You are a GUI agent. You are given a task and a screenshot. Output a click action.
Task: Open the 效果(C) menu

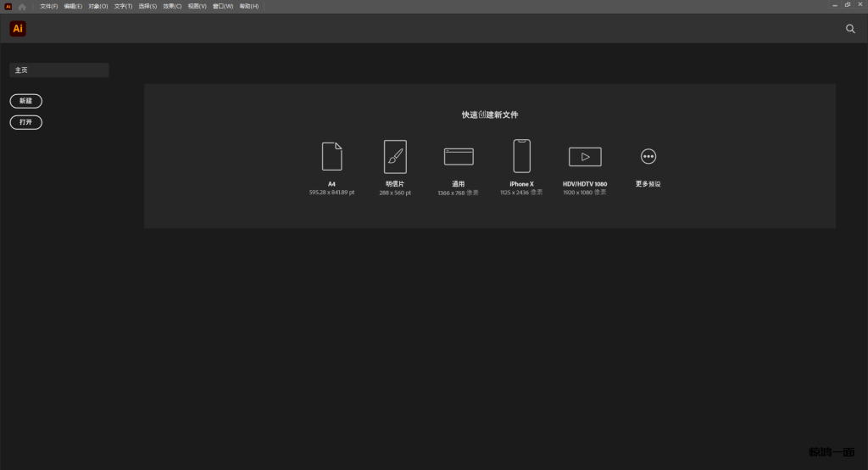click(x=173, y=6)
